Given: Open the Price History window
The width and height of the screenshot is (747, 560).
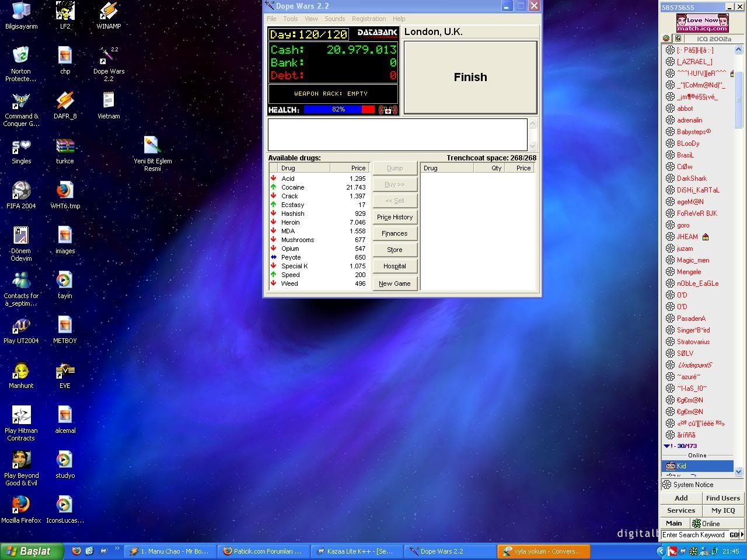Looking at the screenshot, I should pyautogui.click(x=395, y=217).
